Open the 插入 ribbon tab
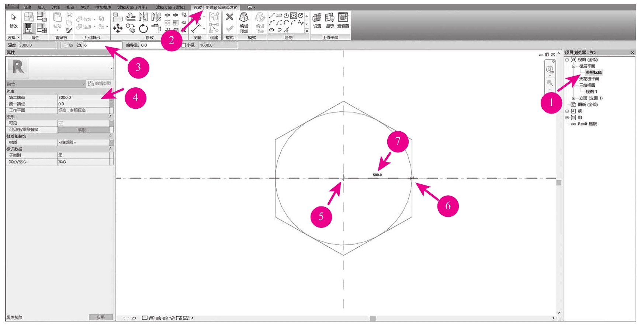The height and width of the screenshot is (327, 644). 41,7
